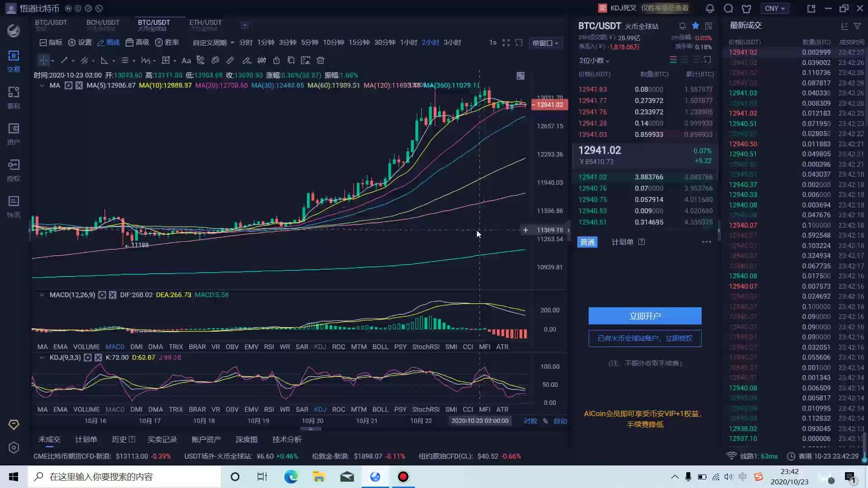868x488 pixels.
Task: Click the price alert bell for BTC/USDT
Action: (682, 26)
